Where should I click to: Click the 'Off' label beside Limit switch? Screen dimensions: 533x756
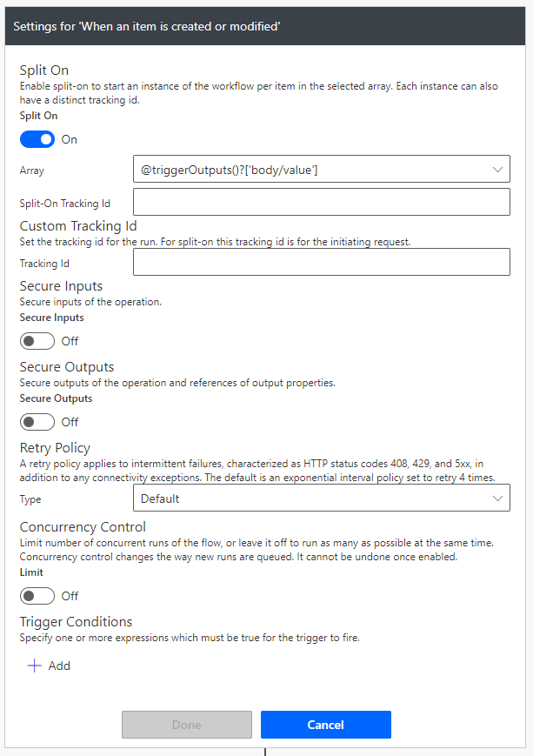point(70,596)
